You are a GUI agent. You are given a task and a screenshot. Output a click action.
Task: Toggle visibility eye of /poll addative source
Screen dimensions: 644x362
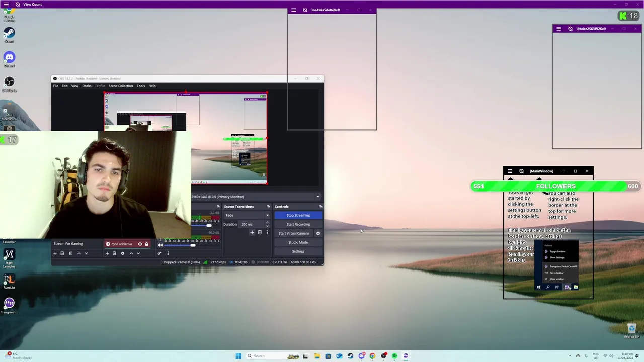tap(140, 244)
